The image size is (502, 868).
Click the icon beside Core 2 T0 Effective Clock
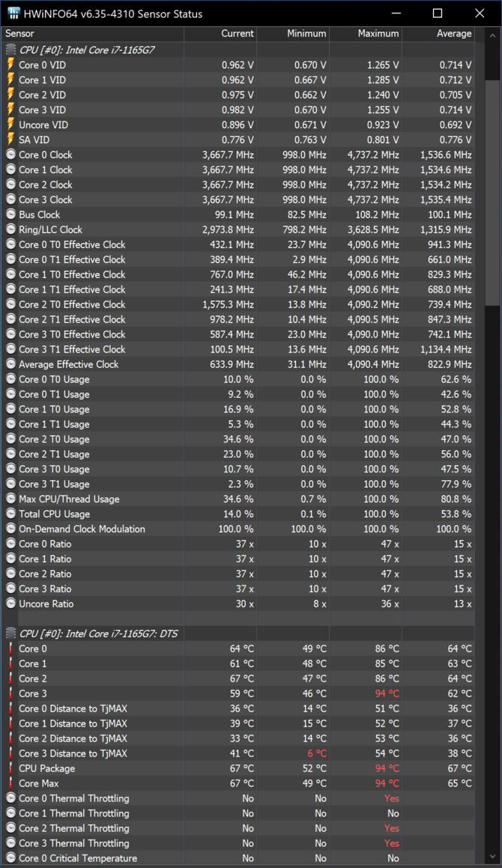click(x=10, y=304)
